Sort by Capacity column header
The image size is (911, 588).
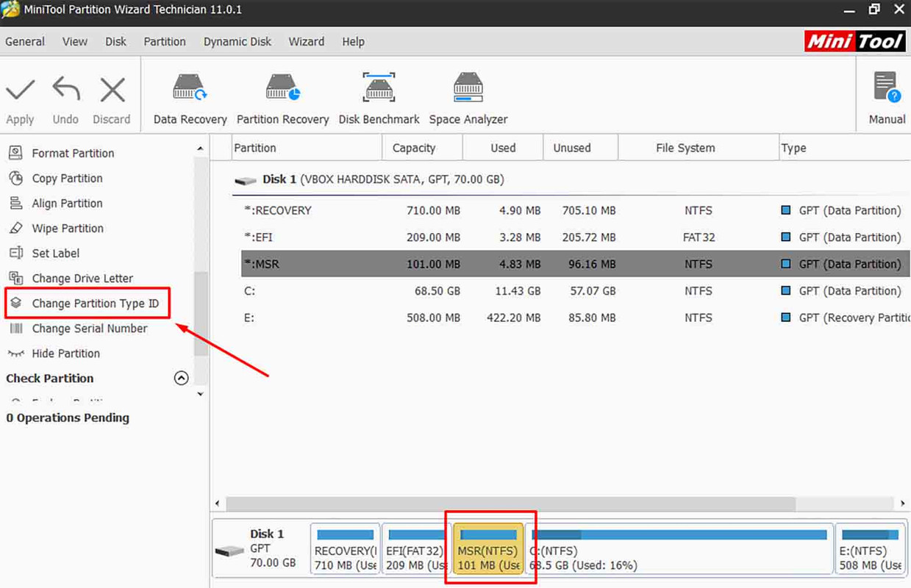tap(423, 148)
